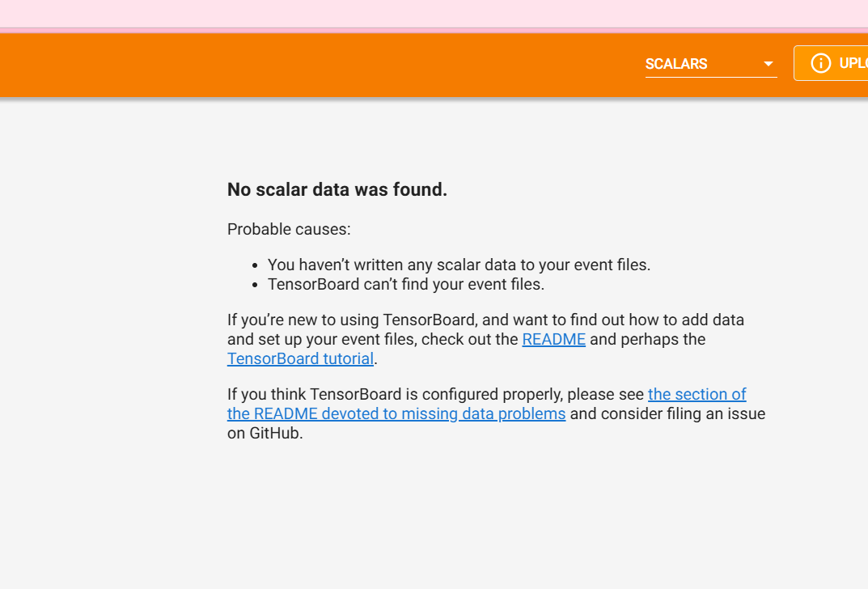Open the README link
868x589 pixels.
(553, 339)
